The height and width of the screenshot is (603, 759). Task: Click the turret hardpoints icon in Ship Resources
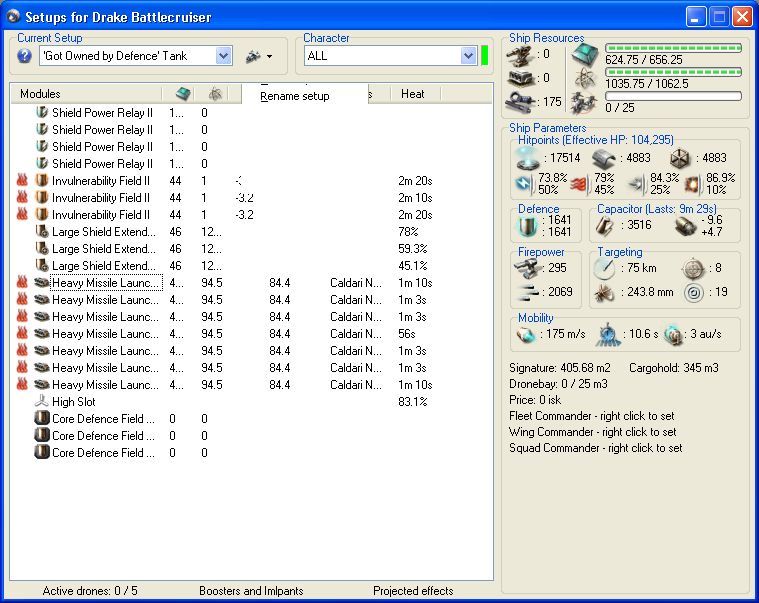tap(521, 54)
